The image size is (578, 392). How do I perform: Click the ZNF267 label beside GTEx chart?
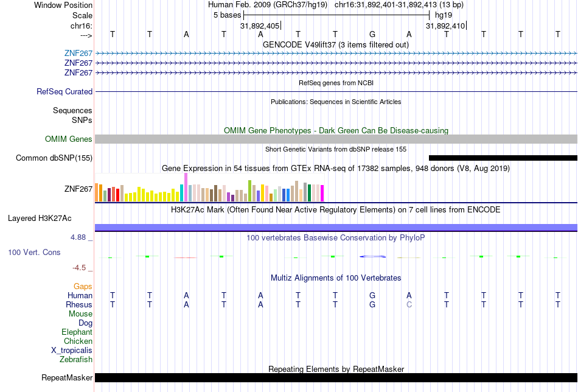[78, 189]
